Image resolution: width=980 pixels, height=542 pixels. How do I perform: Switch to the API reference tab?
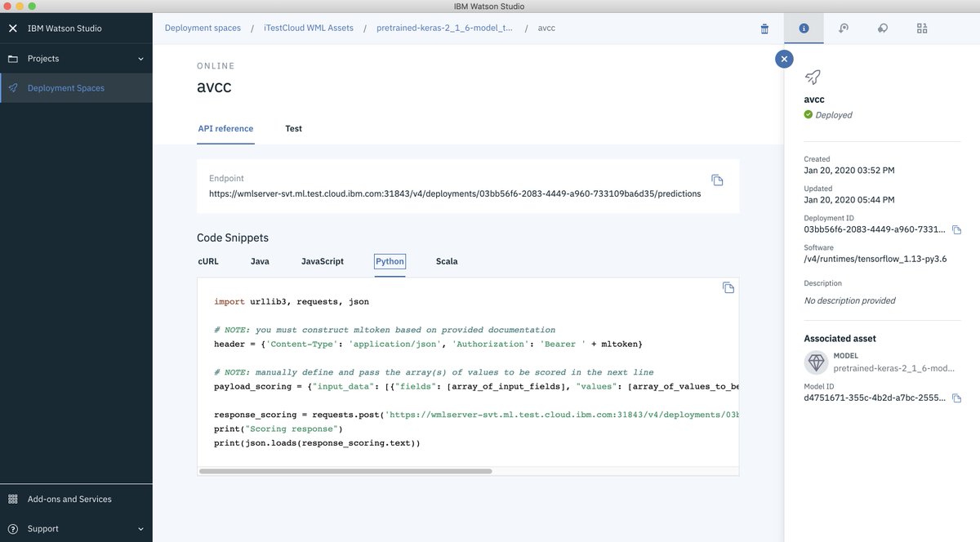click(225, 129)
